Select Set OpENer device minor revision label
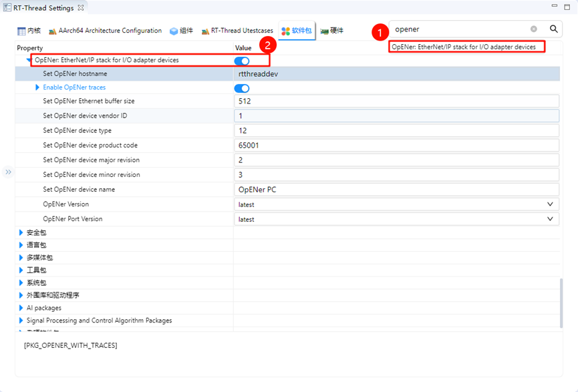Viewport: 578px width, 392px height. 92,175
